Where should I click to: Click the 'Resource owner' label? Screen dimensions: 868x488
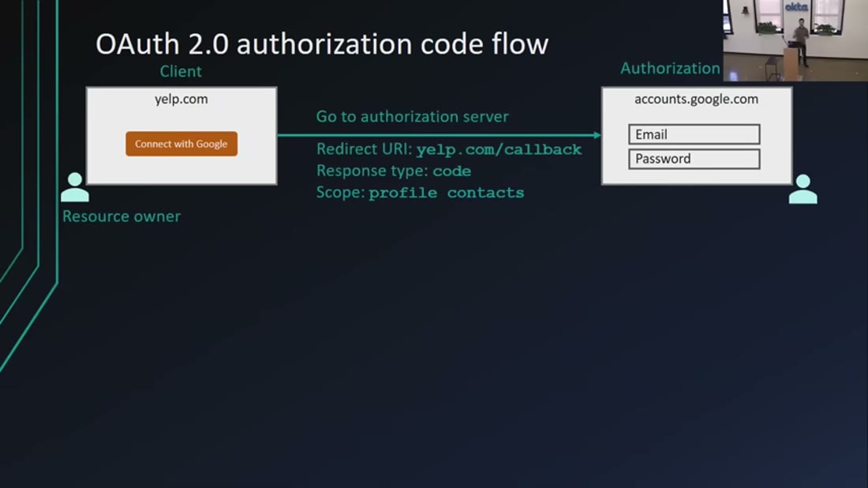click(x=122, y=216)
